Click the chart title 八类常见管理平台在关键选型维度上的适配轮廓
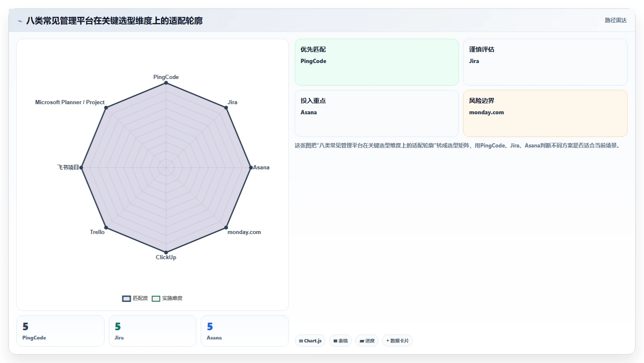Viewport: 644px width, 363px height. coord(114,21)
